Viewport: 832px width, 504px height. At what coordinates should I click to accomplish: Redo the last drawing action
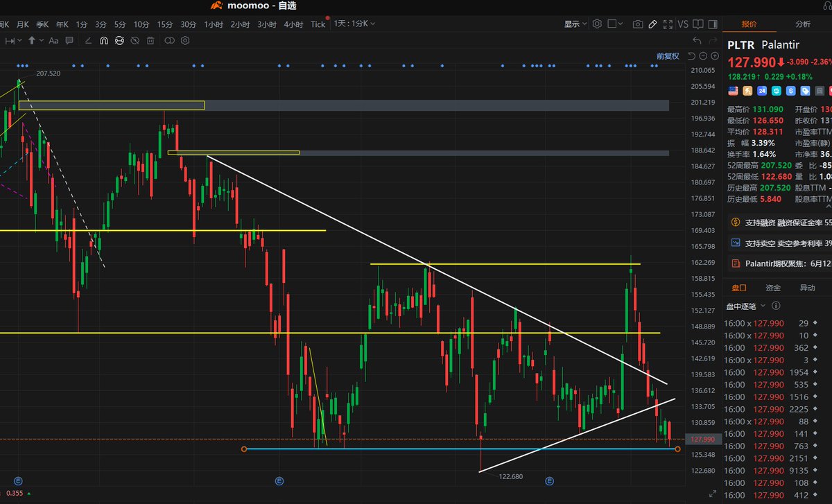(x=712, y=41)
